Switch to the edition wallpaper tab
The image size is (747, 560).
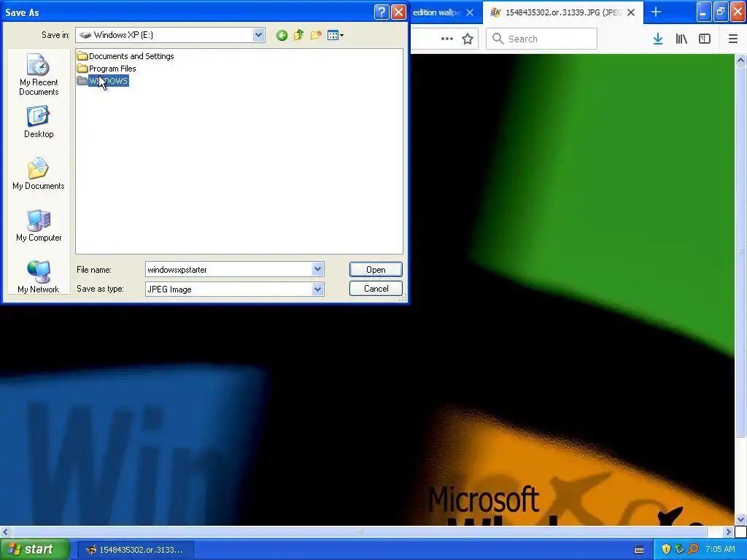436,12
